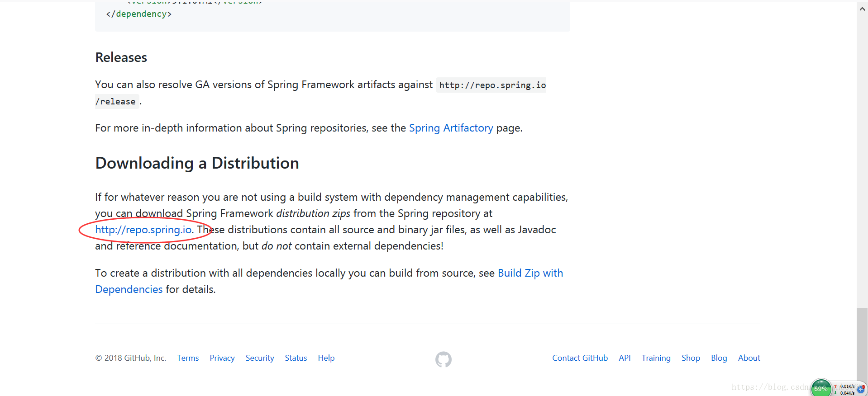Follow the Build Zip with Dependencies link
The image size is (868, 396).
click(x=530, y=273)
